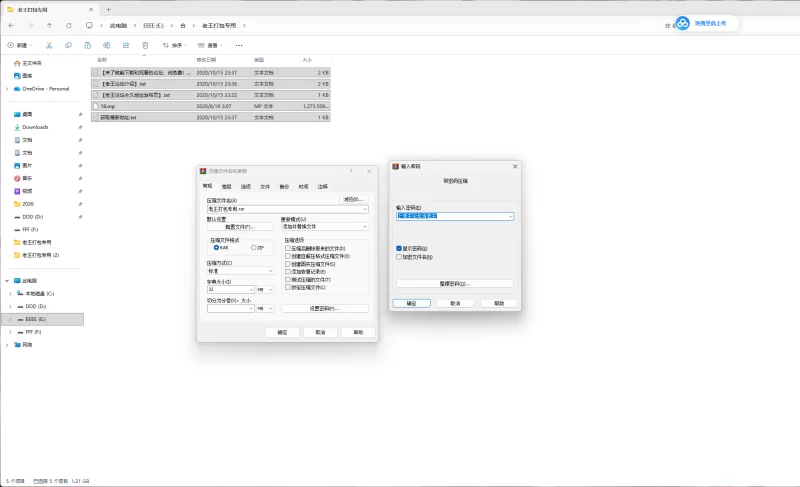Screen dimensions: 800x487
Task: Switch to Options (选项) tab in WinRAR
Action: click(x=246, y=187)
